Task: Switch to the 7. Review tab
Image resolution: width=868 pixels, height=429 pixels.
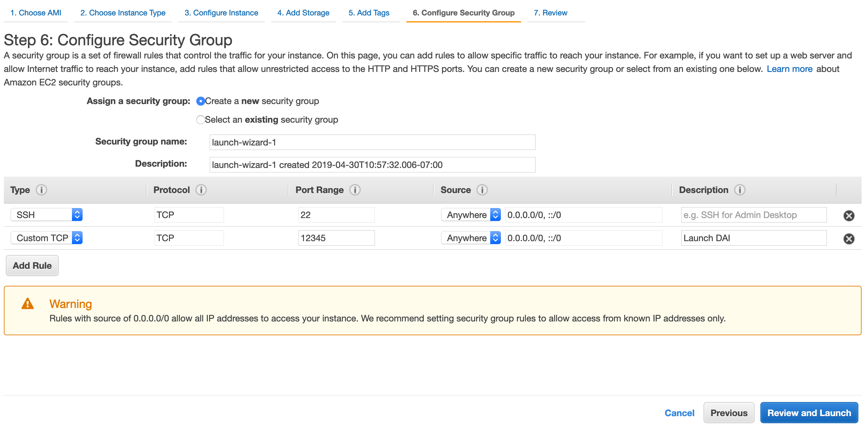Action: [x=550, y=13]
